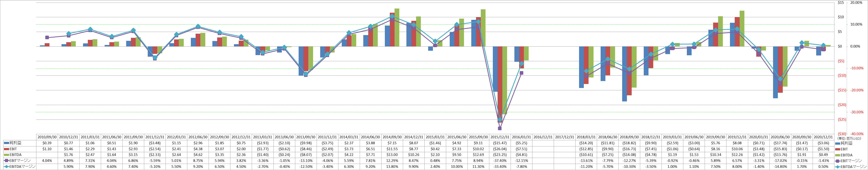This screenshot has height=170, width=868.
Task: Select the -37.40% EBIT margin cell
Action: (500, 160)
